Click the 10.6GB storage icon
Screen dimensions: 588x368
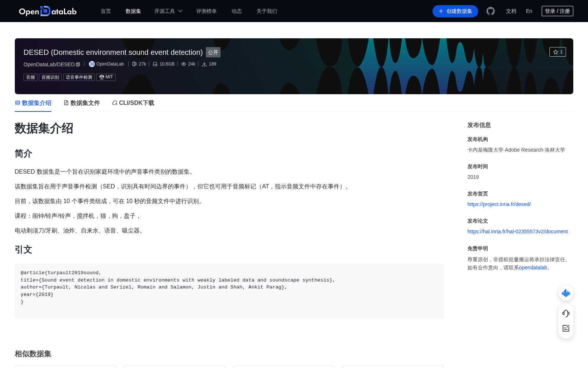coord(155,64)
